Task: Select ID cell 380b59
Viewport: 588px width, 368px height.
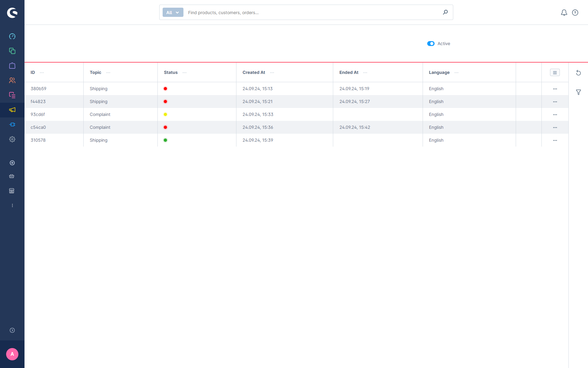Action: (39, 89)
